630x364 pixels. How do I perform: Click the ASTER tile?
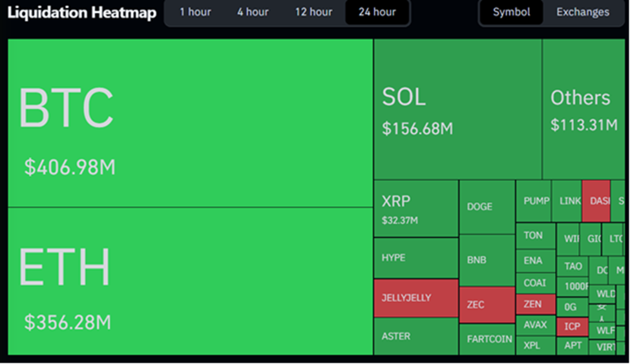click(416, 336)
